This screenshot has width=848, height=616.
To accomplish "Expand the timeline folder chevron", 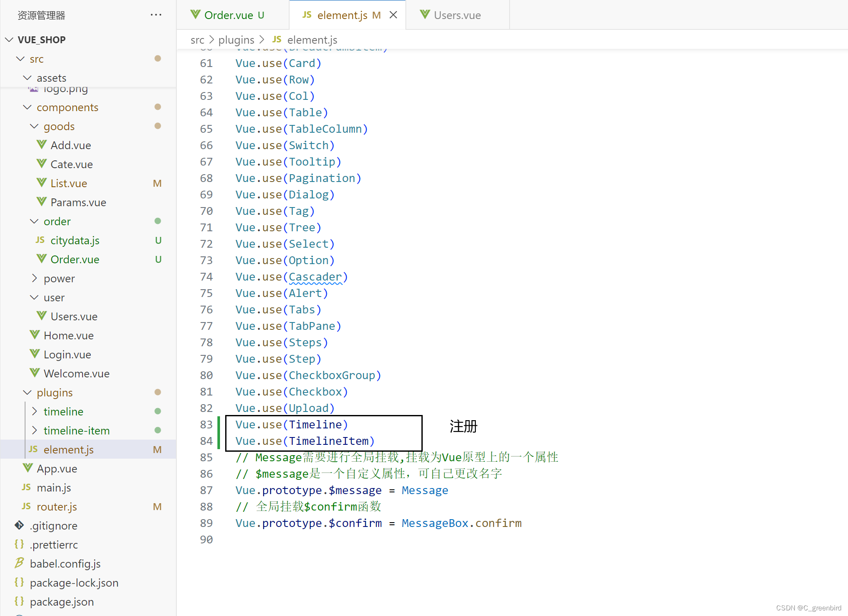I will tap(34, 412).
